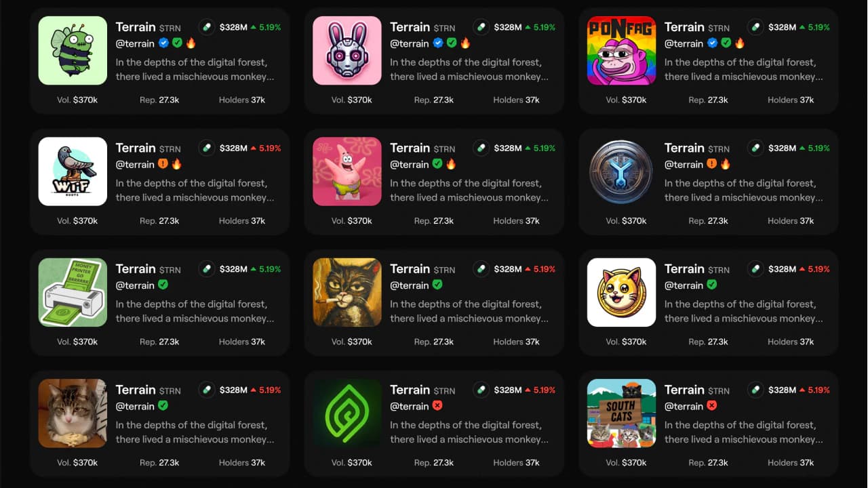Image resolution: width=868 pixels, height=488 pixels.
Task: Click the @terrain handle on the cat photo card
Action: [x=135, y=406]
